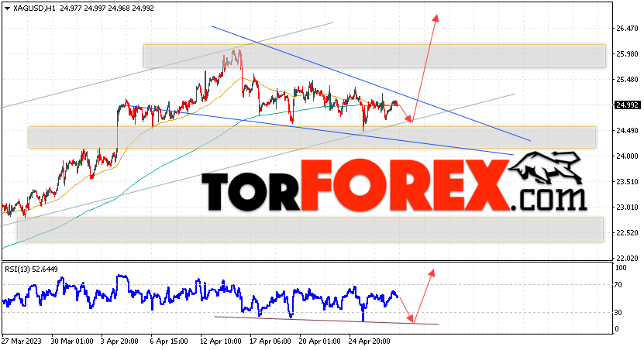Select the 22.520 price axis label
644x350 pixels.
[627, 232]
